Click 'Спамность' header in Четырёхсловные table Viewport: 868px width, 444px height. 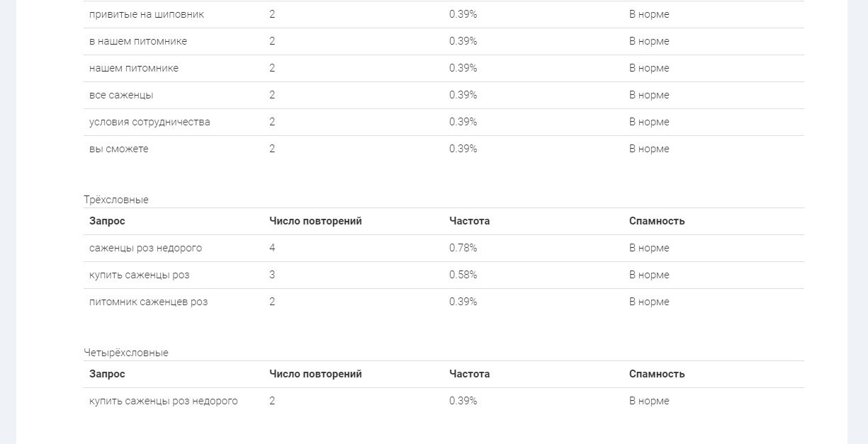point(657,374)
